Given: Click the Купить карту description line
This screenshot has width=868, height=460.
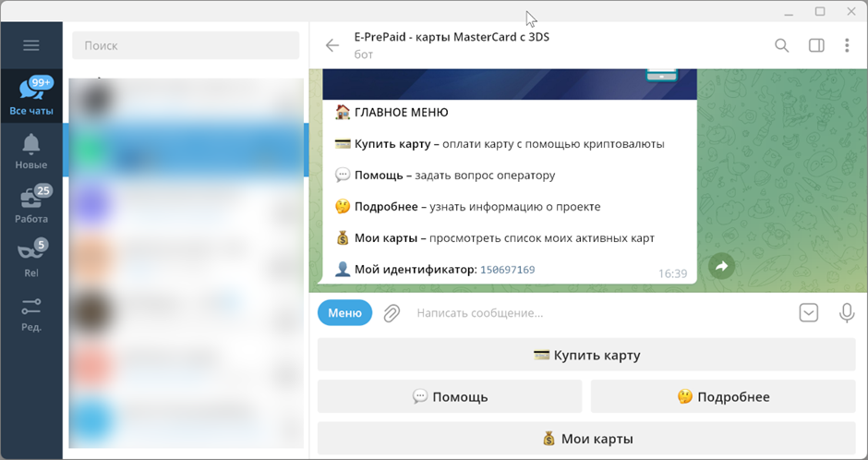Looking at the screenshot, I should click(x=500, y=144).
